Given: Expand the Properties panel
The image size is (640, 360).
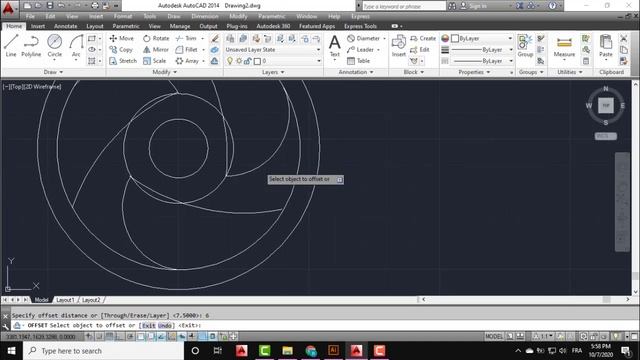Looking at the screenshot, I should click(474, 72).
